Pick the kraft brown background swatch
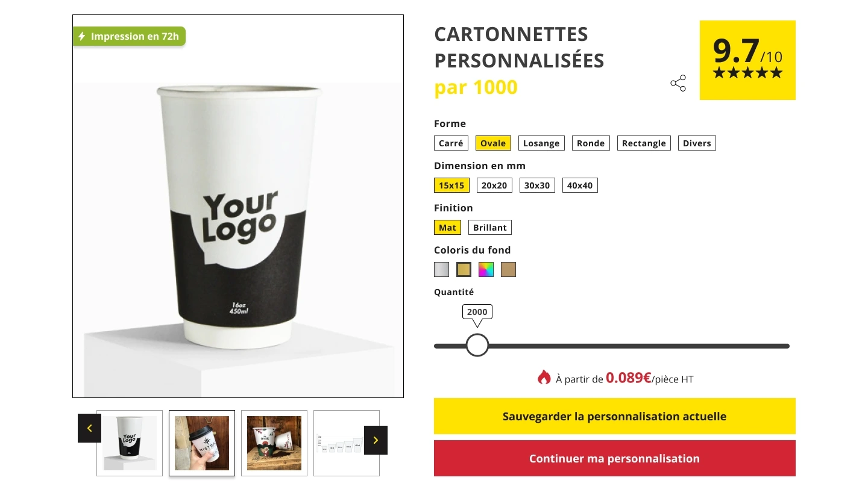Screen dimensions: 868x498 tap(508, 270)
